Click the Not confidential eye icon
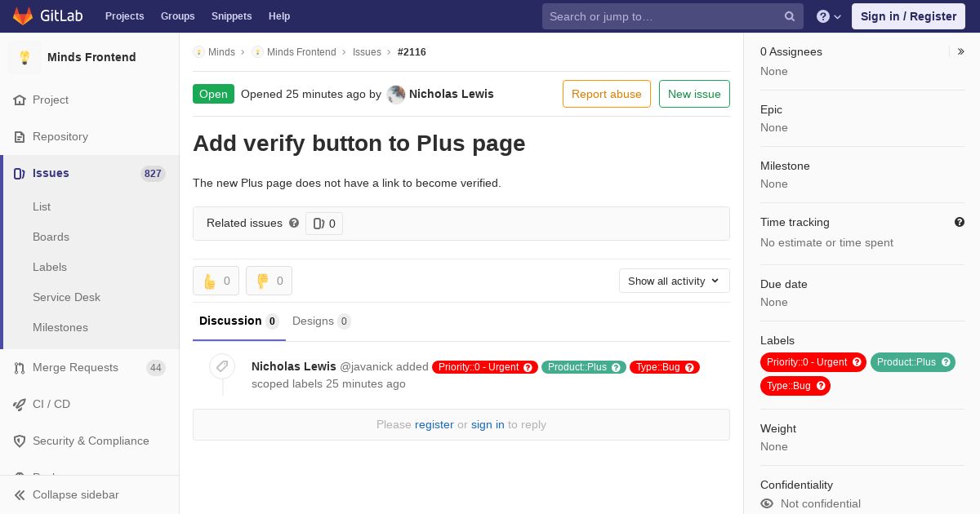This screenshot has width=980, height=514. 767,503
